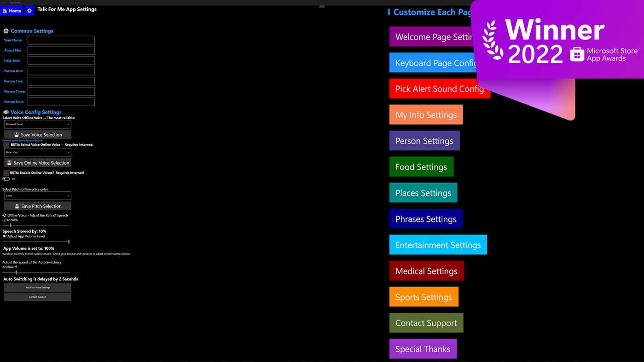This screenshot has height=362, width=644.
Task: Switch to the Home tab
Action: pos(12,10)
